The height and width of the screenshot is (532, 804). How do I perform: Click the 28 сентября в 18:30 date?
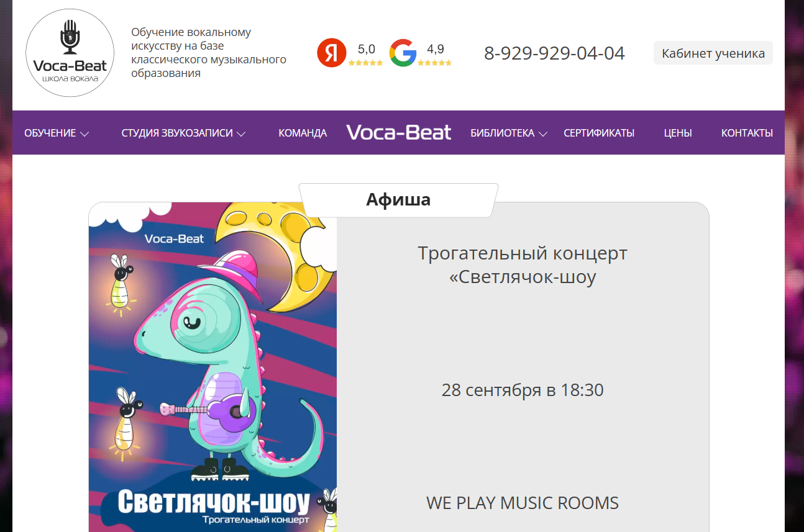(x=523, y=390)
